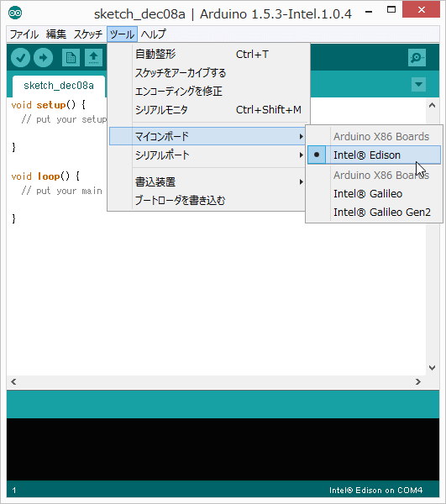Image resolution: width=446 pixels, height=504 pixels.
Task: Open the tab options dropdown arrow
Action: pyautogui.click(x=418, y=85)
